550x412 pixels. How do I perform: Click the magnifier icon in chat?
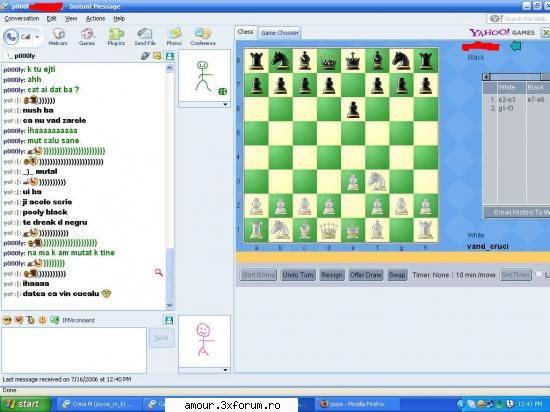point(159,272)
